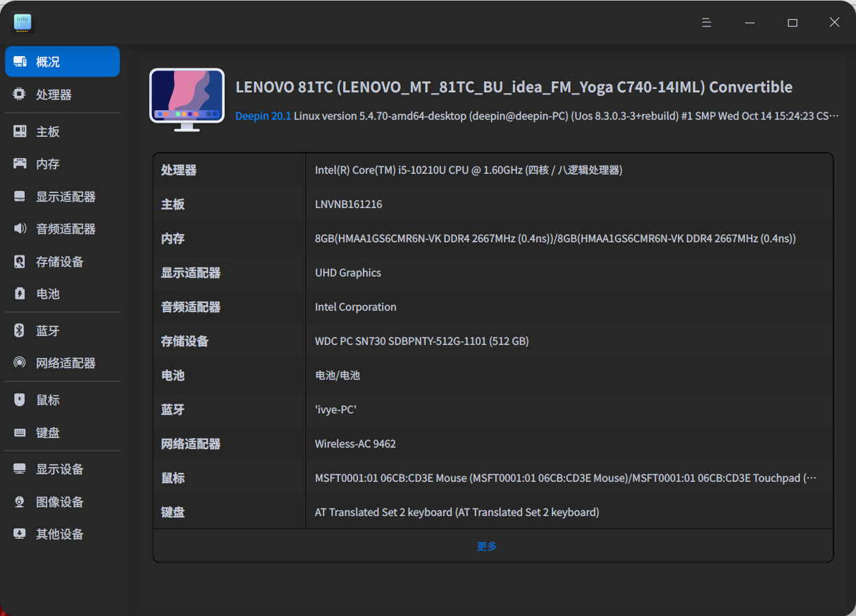Select 显示适配器 label in sidebar
Screen dimensions: 856x616
click(x=66, y=196)
